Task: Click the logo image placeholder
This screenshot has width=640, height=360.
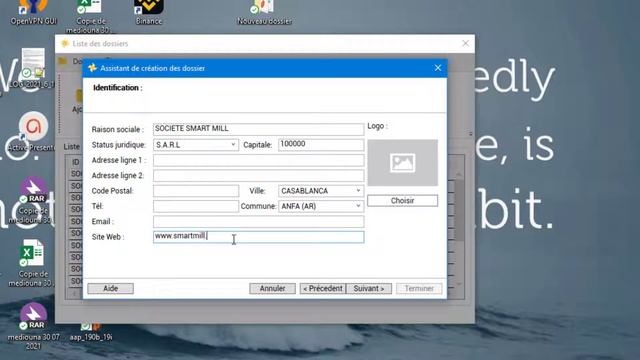Action: pos(402,163)
